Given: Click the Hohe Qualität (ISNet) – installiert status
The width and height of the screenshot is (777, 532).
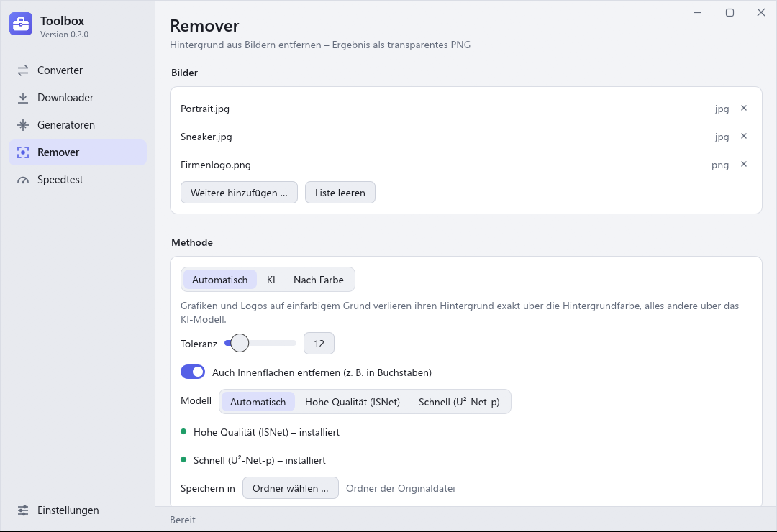Looking at the screenshot, I should point(266,432).
